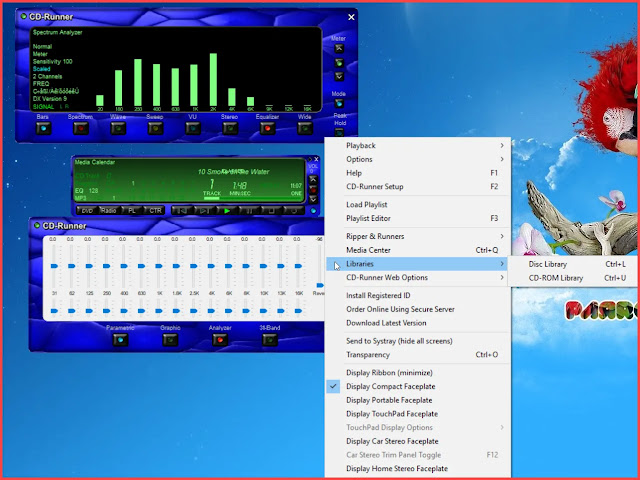Image resolution: width=640 pixels, height=480 pixels.
Task: Click the 1K upper equalizer slider
Action: click(159, 266)
